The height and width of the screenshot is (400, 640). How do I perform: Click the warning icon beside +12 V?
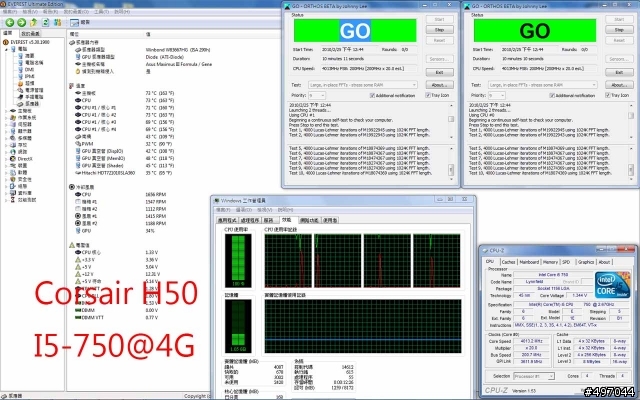[78, 274]
